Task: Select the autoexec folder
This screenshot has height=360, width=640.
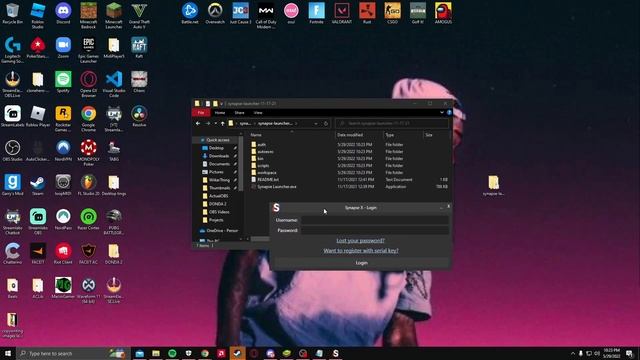Action: click(265, 152)
